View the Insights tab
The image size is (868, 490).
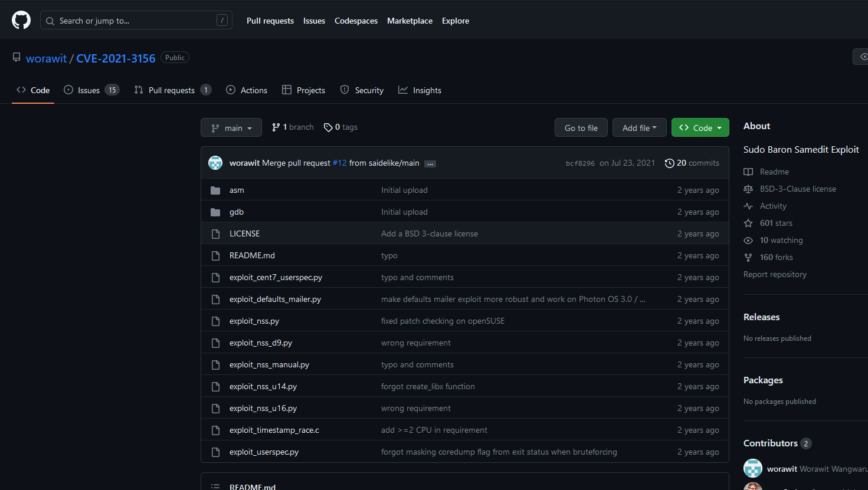[x=420, y=90]
